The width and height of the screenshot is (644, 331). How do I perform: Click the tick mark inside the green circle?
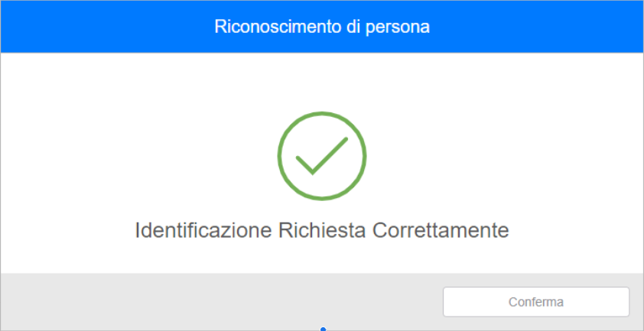pyautogui.click(x=320, y=156)
